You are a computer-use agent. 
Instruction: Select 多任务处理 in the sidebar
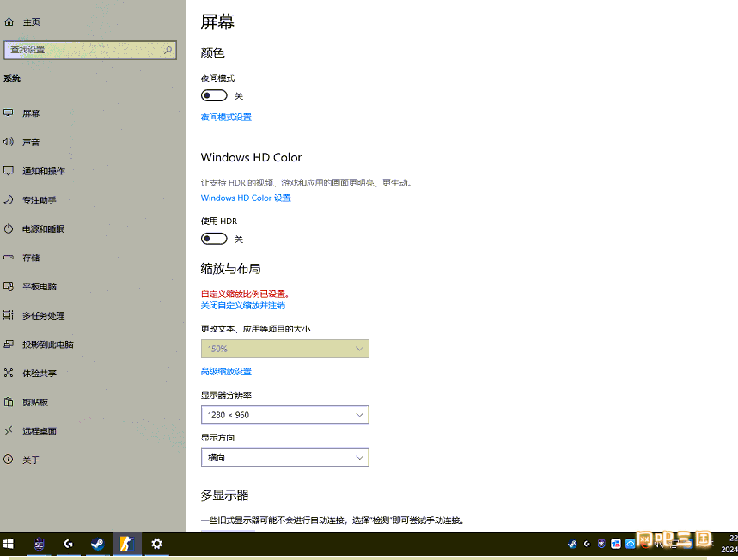click(44, 315)
